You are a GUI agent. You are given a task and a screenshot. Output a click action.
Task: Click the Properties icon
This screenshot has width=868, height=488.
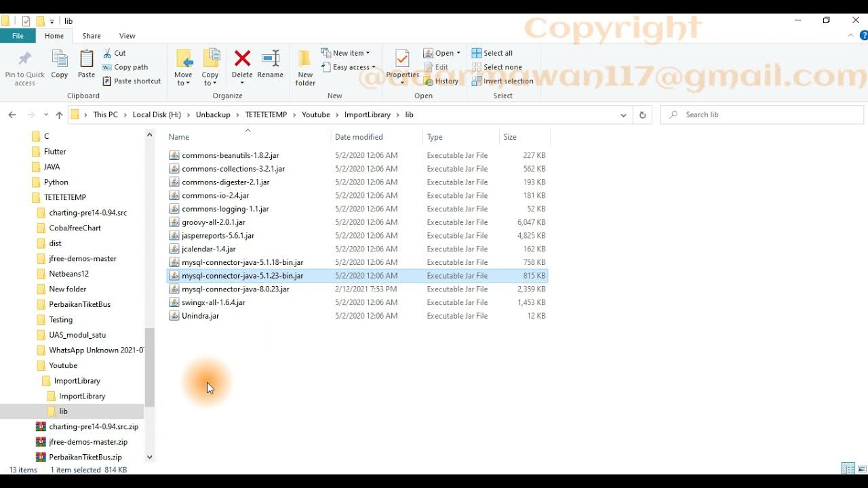402,59
